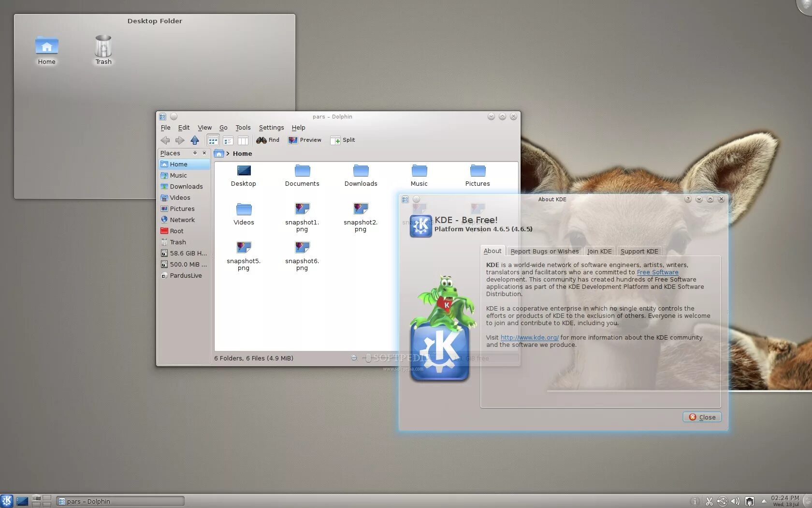The image size is (812, 508).
Task: Close the Places panel
Action: 204,153
